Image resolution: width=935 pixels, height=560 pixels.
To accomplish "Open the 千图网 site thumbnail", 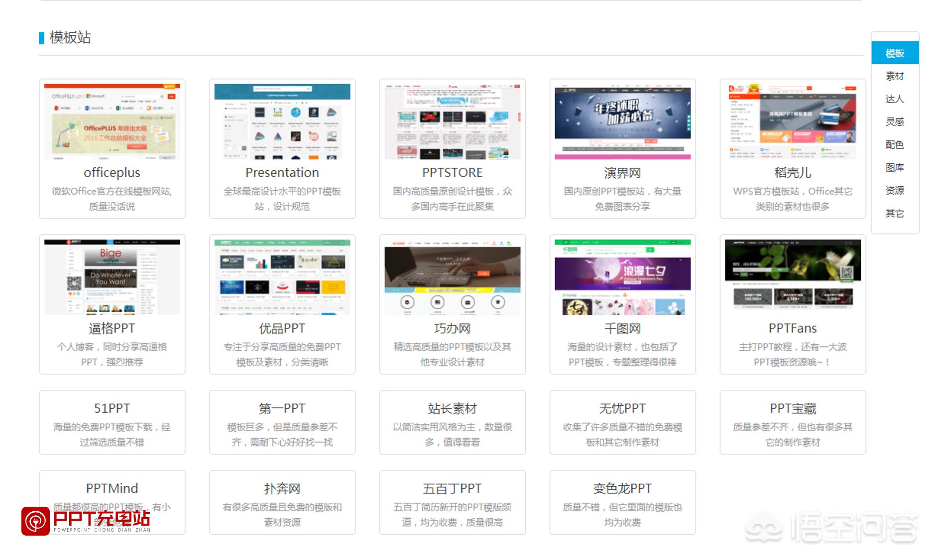I will coord(623,277).
